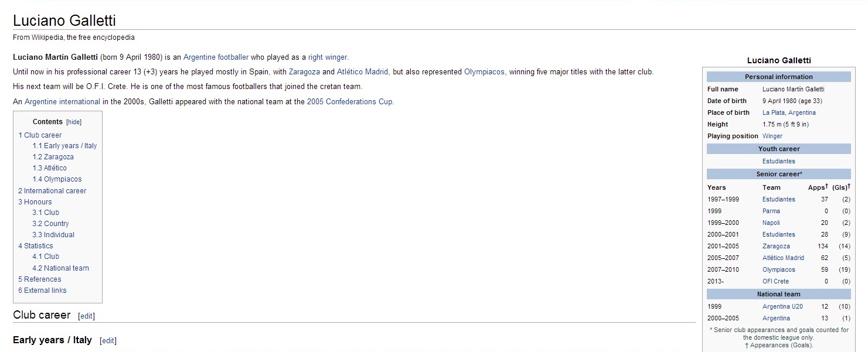Open the 'OFI Crete' team link

[775, 281]
